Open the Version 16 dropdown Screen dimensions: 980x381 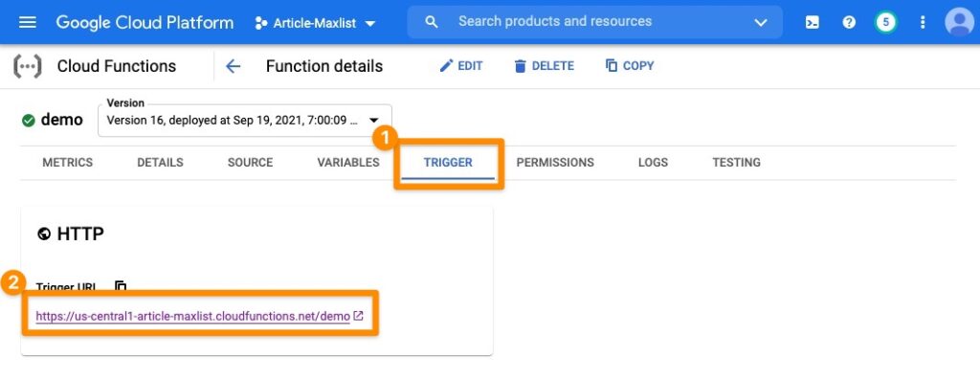tap(245, 120)
